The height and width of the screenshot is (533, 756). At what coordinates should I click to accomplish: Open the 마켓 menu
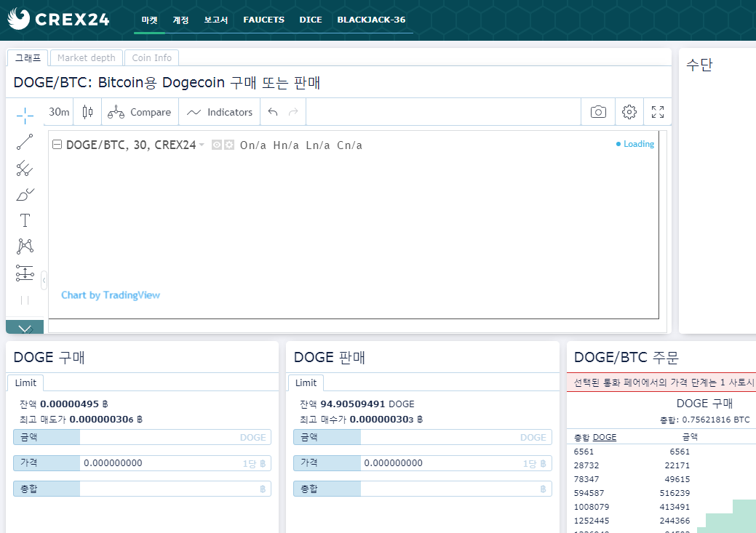(149, 20)
